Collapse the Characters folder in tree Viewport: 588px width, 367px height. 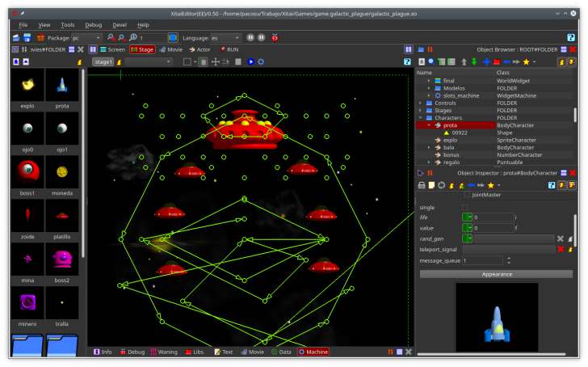(421, 118)
